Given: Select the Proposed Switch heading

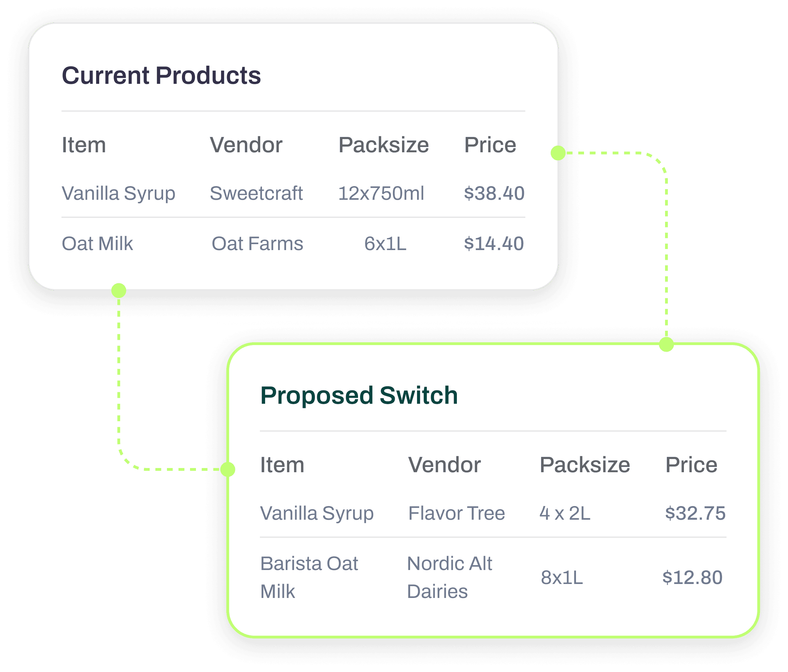Looking at the screenshot, I should tap(359, 395).
